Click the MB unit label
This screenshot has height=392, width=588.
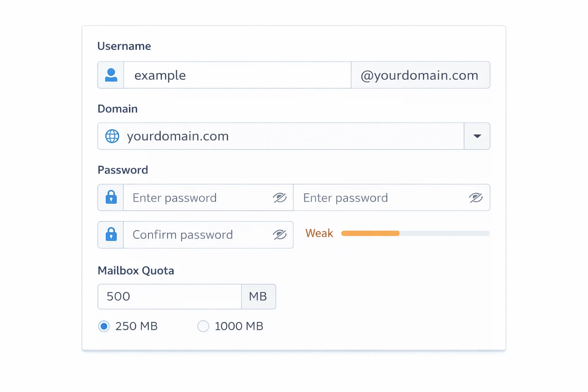258,296
